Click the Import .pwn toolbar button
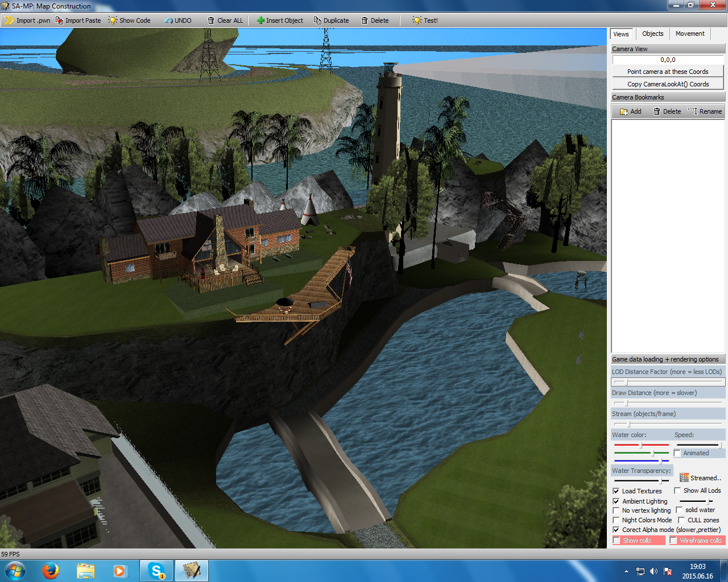This screenshot has width=728, height=582. (28, 20)
